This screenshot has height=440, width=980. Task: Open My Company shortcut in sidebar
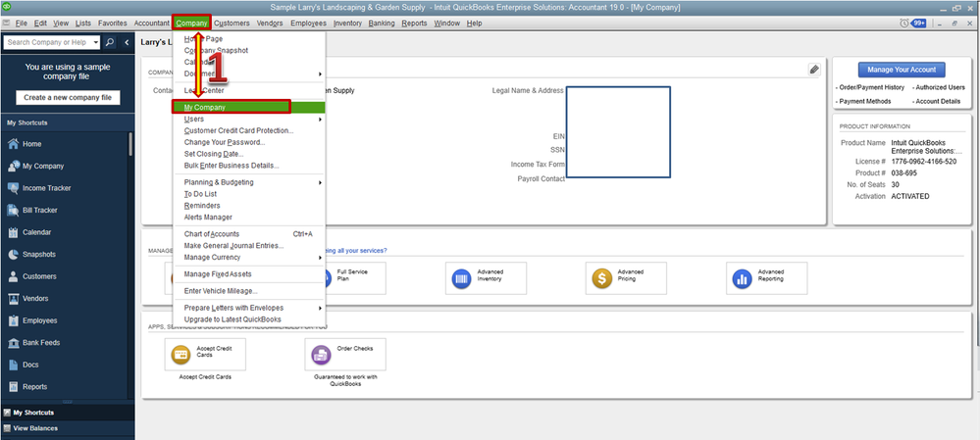pos(36,166)
